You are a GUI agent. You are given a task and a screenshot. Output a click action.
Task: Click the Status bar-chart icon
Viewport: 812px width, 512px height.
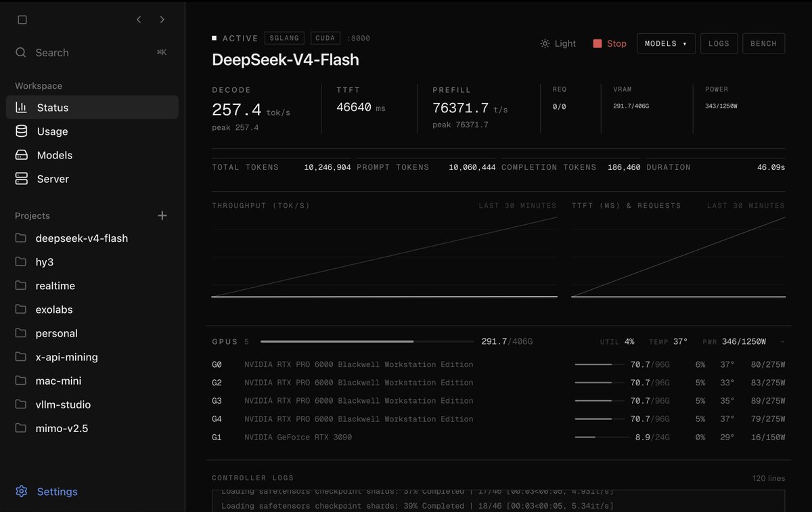click(x=21, y=107)
